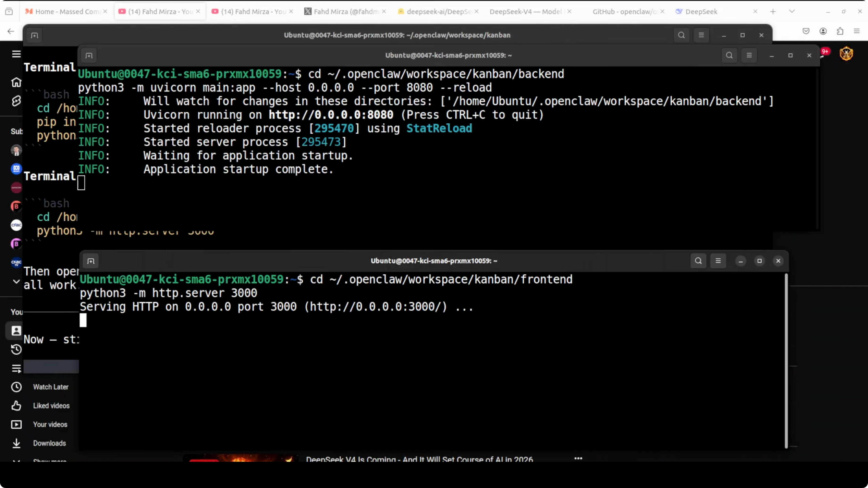Expand browser tab list dropdown arrow
The width and height of the screenshot is (868, 488).
pos(792,12)
